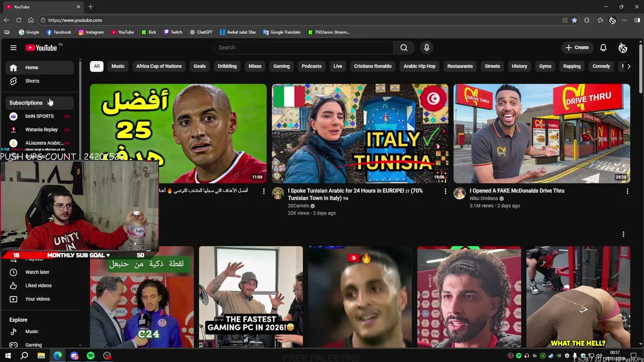Image resolution: width=644 pixels, height=362 pixels.
Task: Select the Goals filter chip
Action: (200, 66)
